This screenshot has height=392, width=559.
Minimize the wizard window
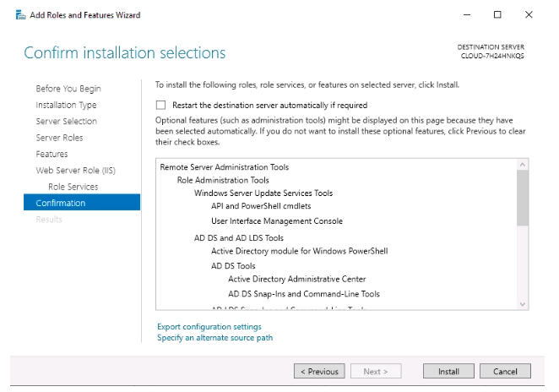[467, 14]
